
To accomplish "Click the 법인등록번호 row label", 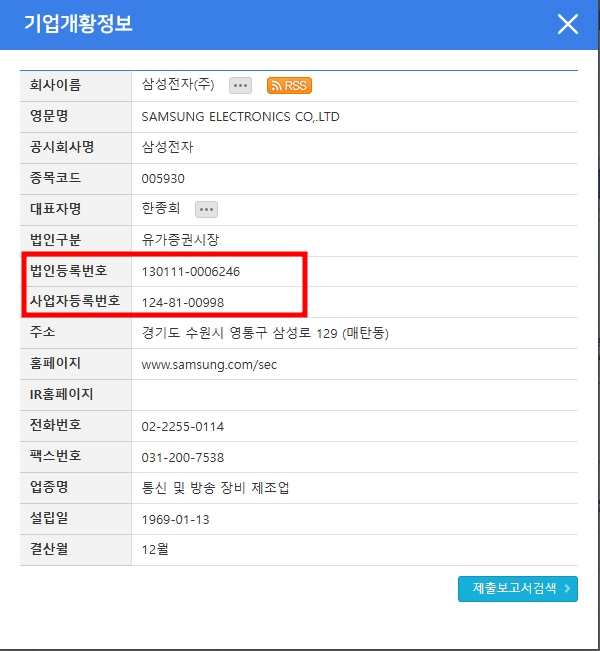I will click(69, 271).
